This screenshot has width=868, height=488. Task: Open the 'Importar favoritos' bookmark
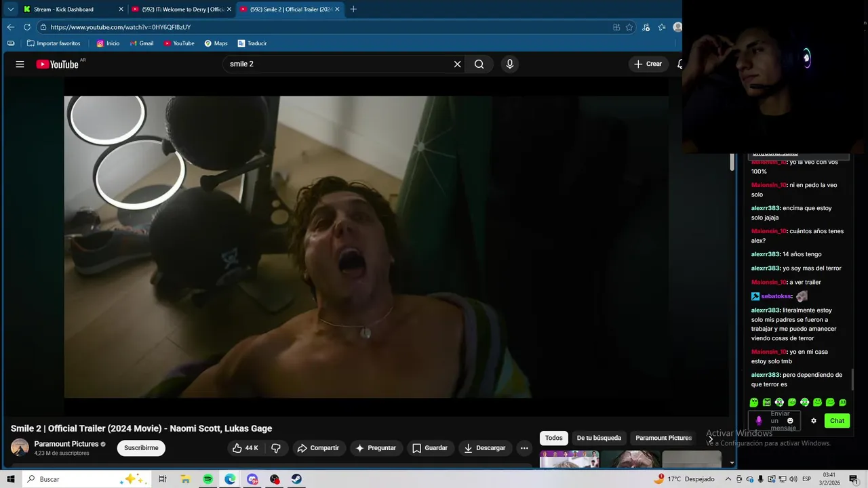coord(54,43)
